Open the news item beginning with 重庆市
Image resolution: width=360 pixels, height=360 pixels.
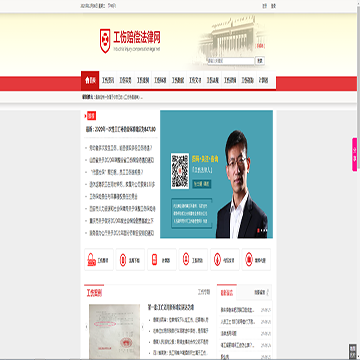(122, 221)
